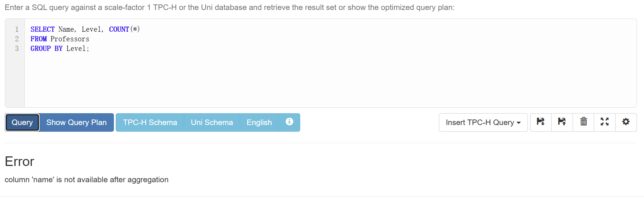The height and width of the screenshot is (201, 644).
Task: Click the empty area of the SQL editor
Action: pos(296,81)
